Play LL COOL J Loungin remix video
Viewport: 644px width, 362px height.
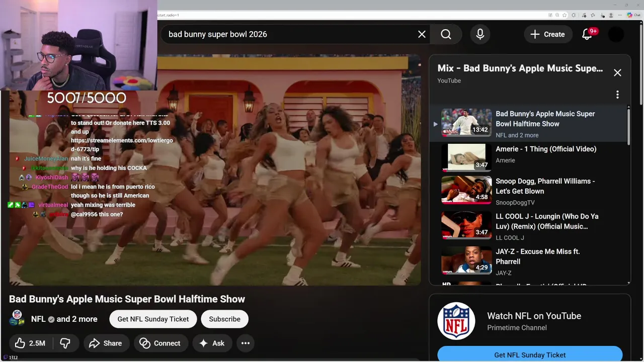pyautogui.click(x=528, y=226)
